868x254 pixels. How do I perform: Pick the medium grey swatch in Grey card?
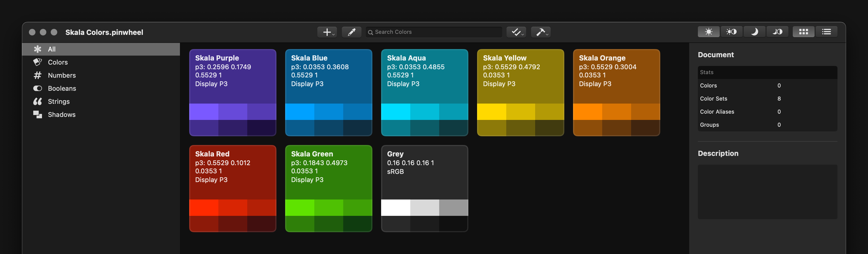454,207
